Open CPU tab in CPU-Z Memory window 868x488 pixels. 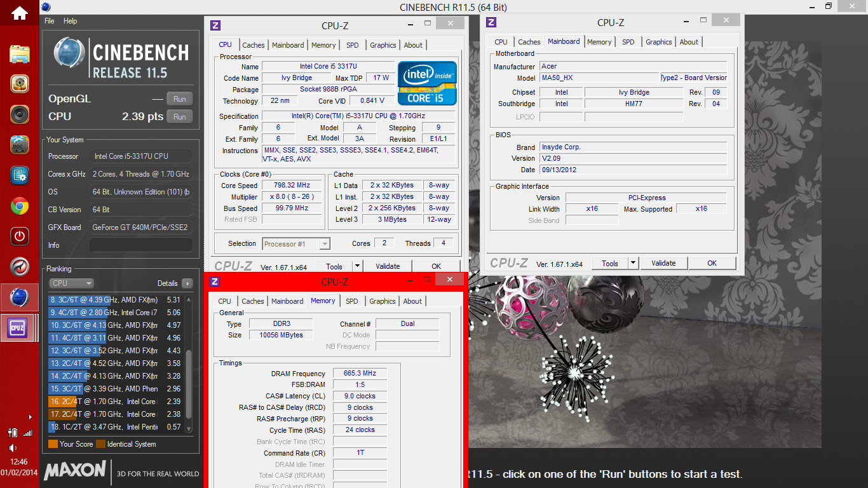pyautogui.click(x=224, y=301)
